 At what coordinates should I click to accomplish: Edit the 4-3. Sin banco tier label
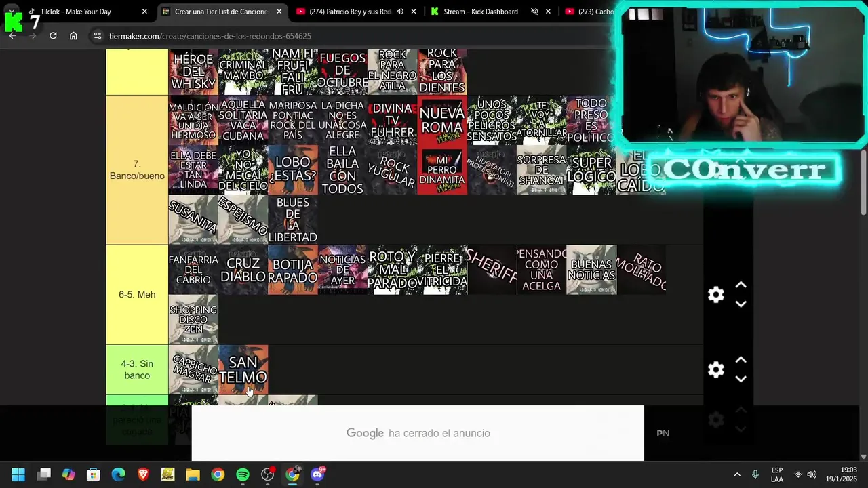pos(137,369)
